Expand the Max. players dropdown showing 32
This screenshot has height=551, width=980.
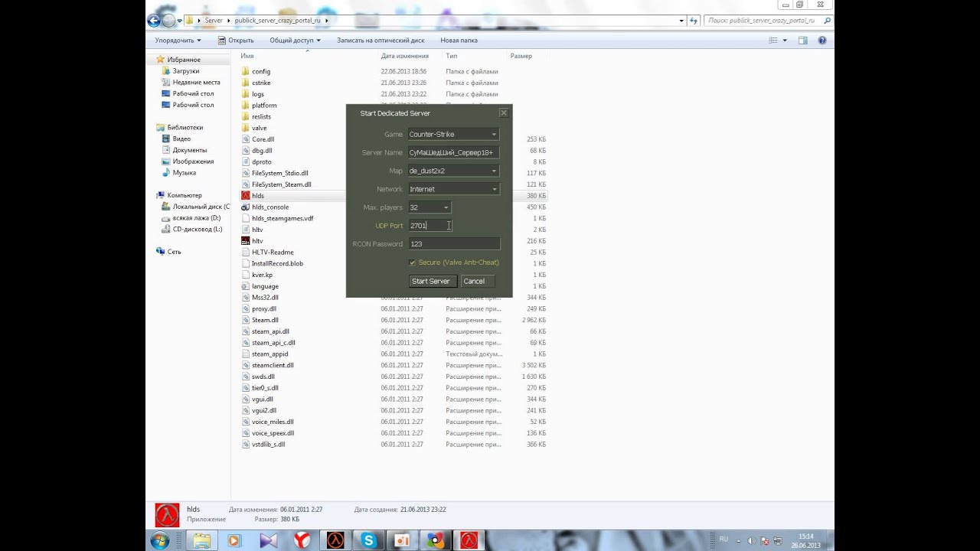coord(430,207)
